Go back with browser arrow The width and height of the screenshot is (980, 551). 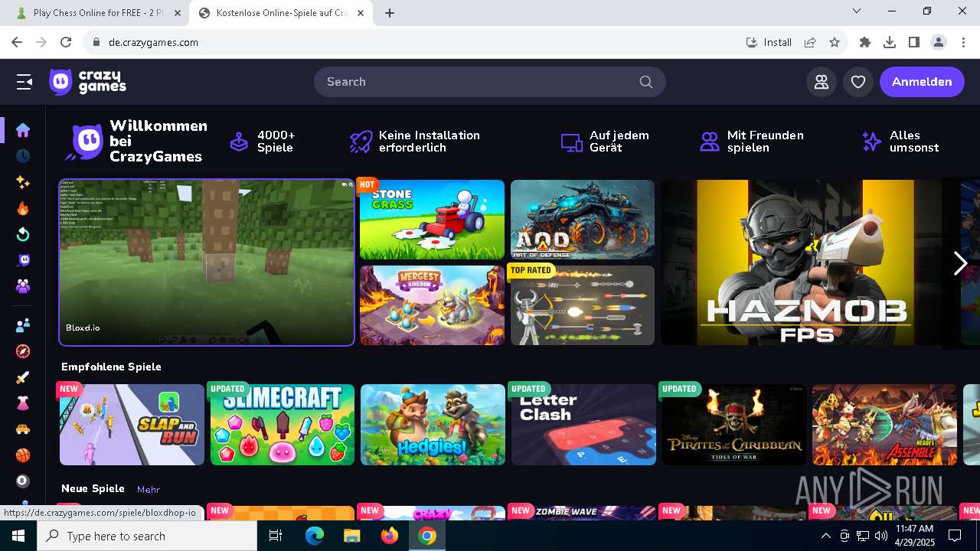click(17, 42)
